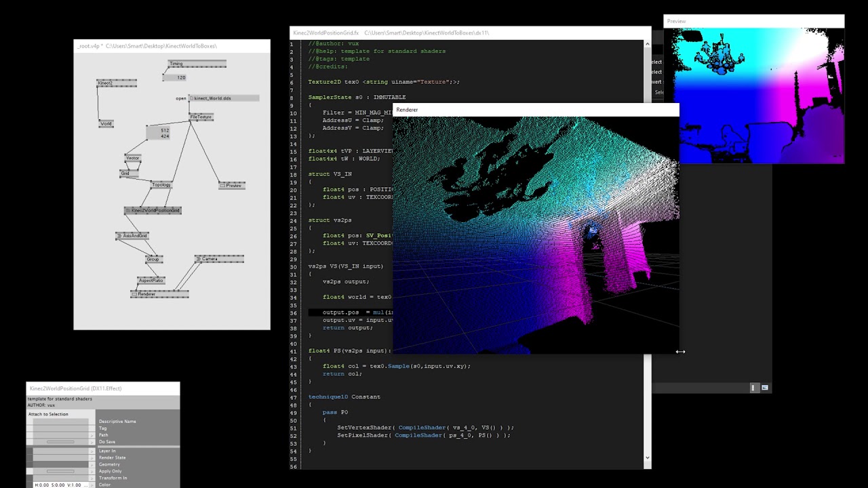The height and width of the screenshot is (488, 868).
Task: Click the kinect_World.dds filename box
Action: 224,98
